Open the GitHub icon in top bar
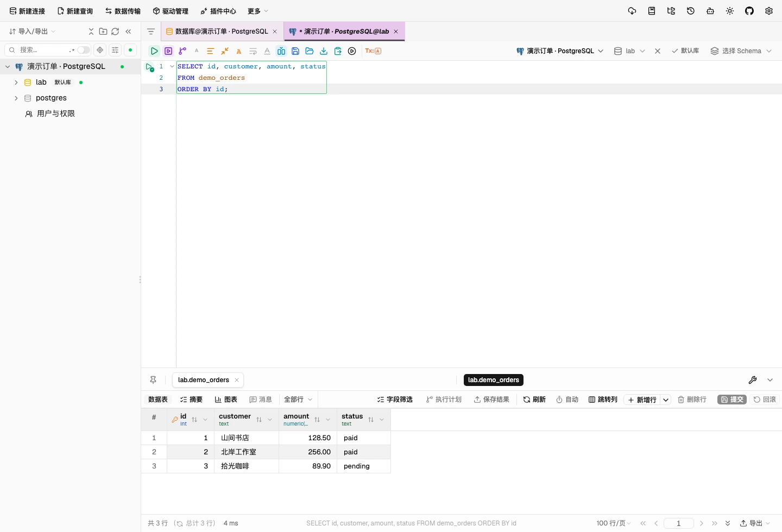The image size is (782, 532). click(749, 11)
